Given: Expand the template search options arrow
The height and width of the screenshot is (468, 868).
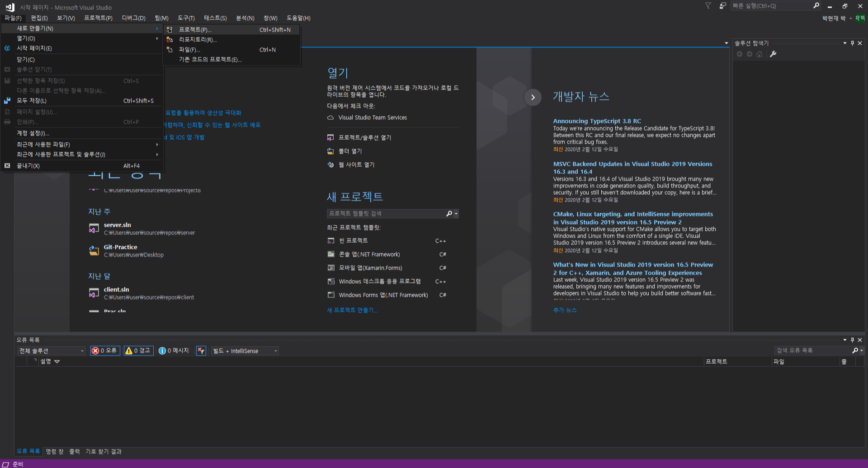Looking at the screenshot, I should [456, 214].
